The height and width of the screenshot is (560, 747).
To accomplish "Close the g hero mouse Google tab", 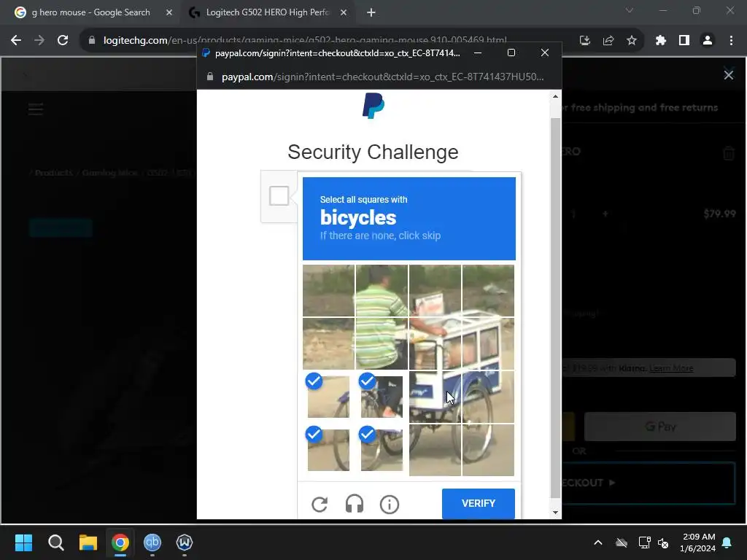I will [x=169, y=13].
